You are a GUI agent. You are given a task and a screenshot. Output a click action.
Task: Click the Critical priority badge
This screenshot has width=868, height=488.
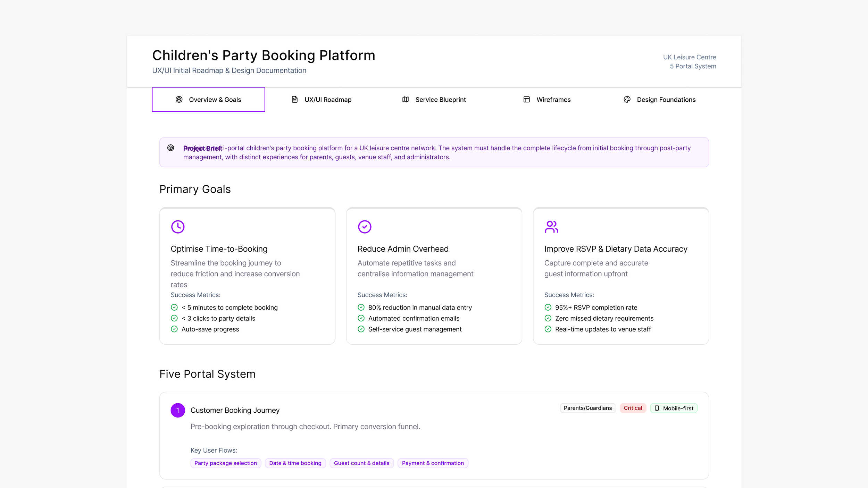pyautogui.click(x=633, y=408)
